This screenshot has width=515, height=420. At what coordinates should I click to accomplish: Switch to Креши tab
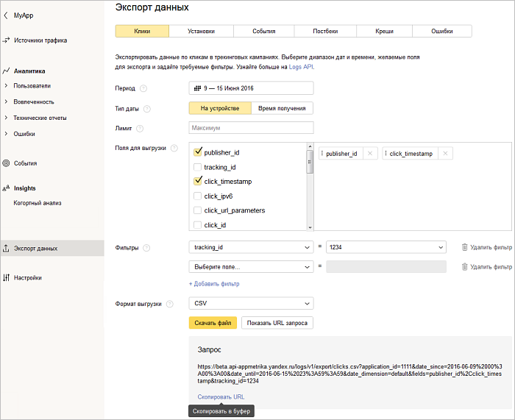(384, 31)
